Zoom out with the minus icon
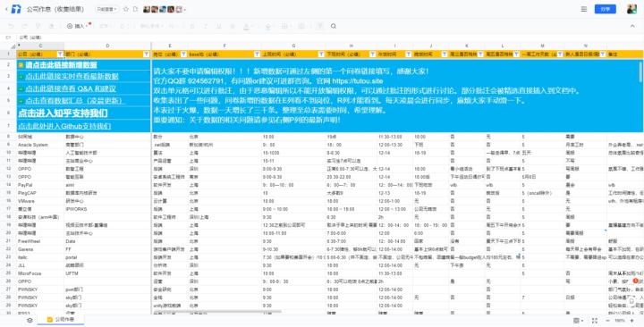644x327 pixels. [607, 321]
